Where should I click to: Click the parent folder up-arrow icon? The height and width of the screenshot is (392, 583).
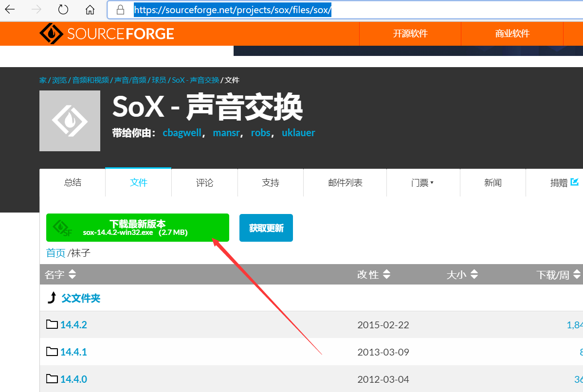point(52,298)
